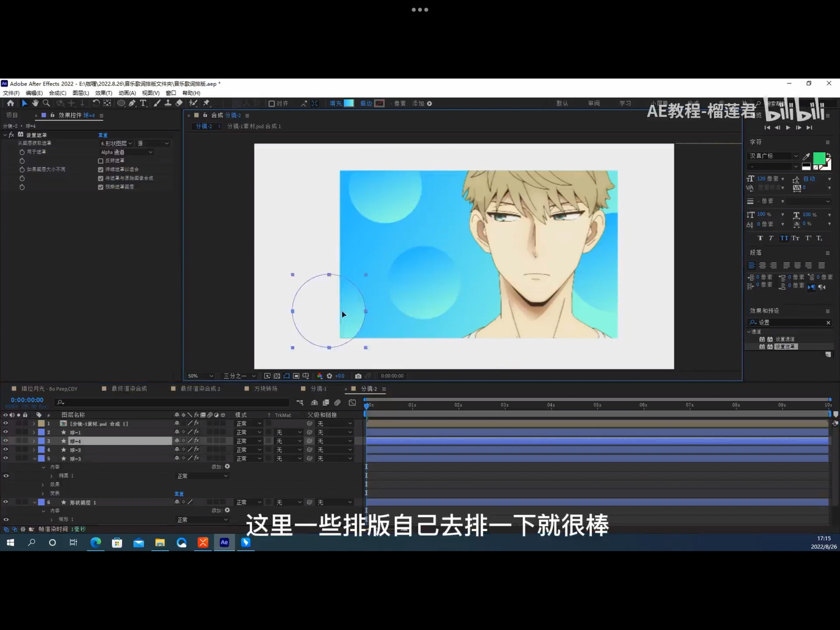Clear the effects search field
Viewport: 840px width, 630px height.
(x=828, y=323)
